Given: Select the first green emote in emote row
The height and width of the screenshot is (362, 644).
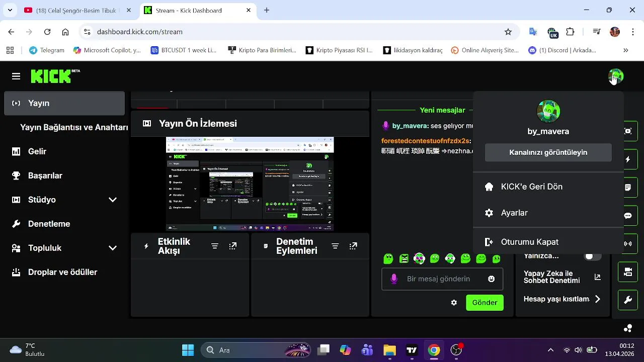Looking at the screenshot, I should click(388, 258).
